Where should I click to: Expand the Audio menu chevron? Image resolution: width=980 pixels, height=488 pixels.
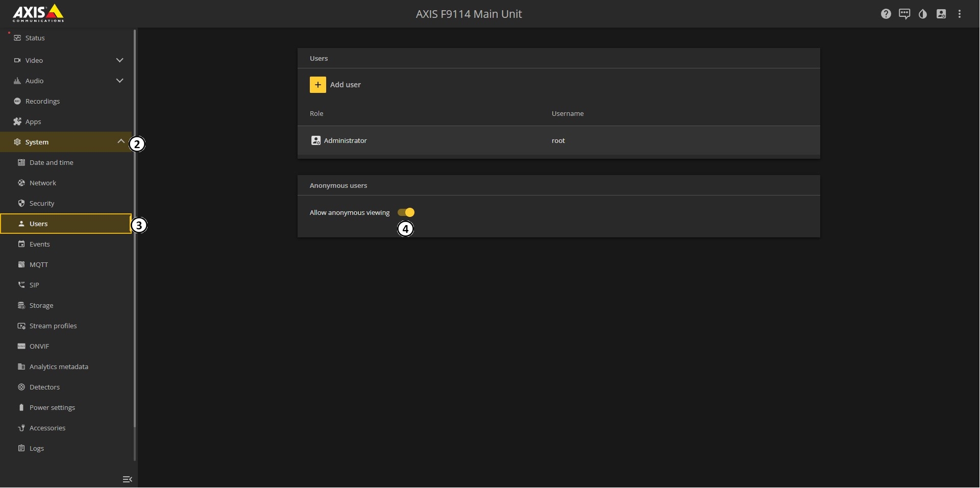pyautogui.click(x=119, y=81)
